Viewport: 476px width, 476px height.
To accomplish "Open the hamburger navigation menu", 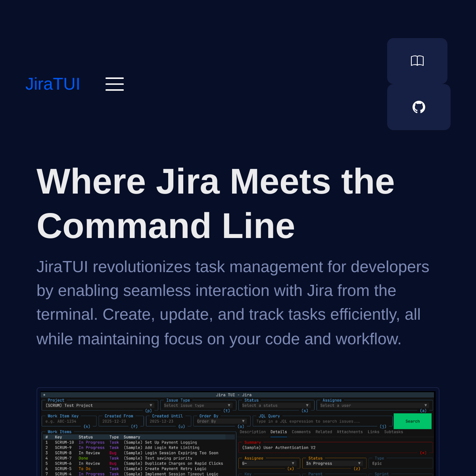I will tap(115, 84).
